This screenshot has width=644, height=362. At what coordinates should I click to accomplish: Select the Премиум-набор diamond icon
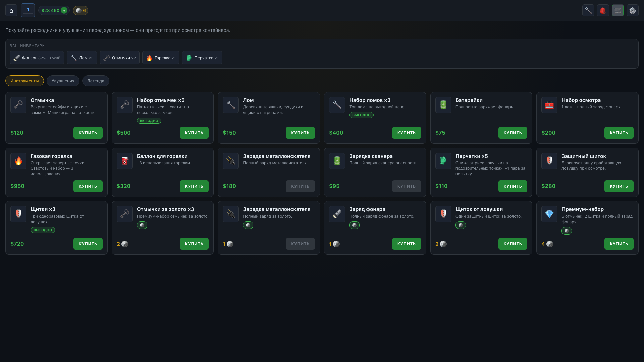tap(549, 214)
